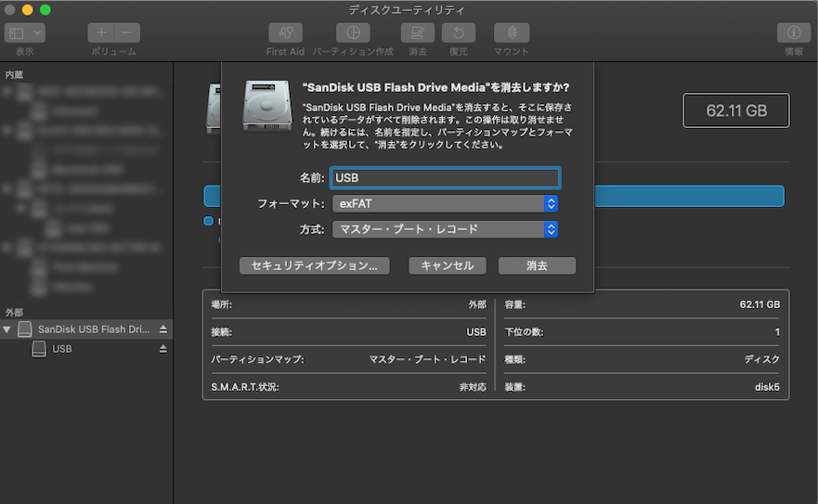This screenshot has width=818, height=504.
Task: Select the USB volume row in the sidebar
Action: (86, 348)
